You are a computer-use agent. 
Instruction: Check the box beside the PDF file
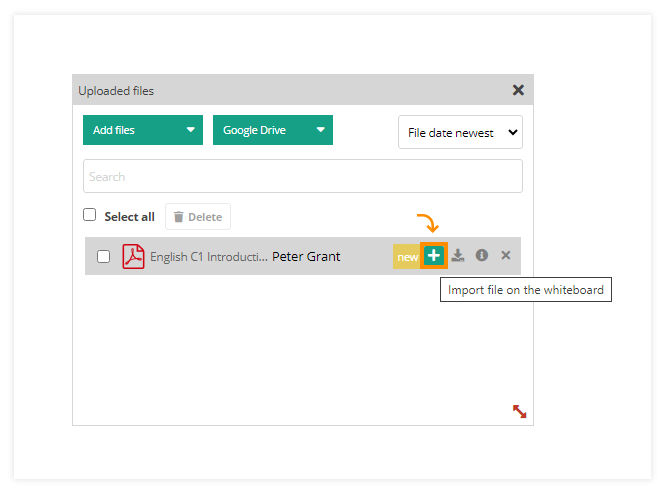pos(103,257)
